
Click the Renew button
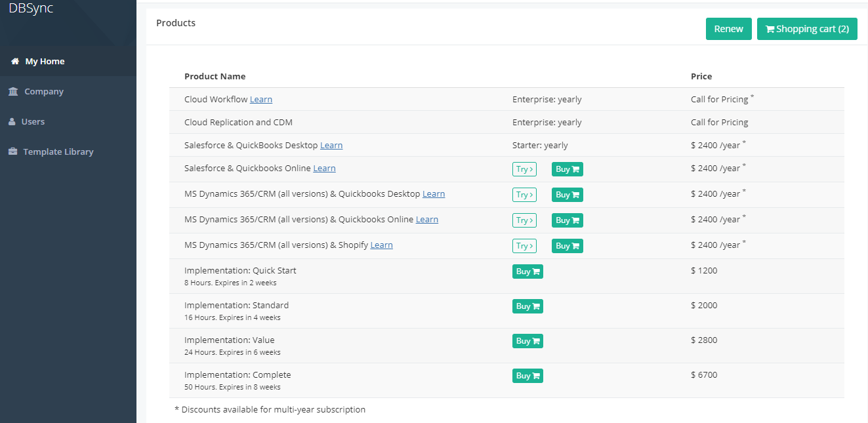point(728,29)
